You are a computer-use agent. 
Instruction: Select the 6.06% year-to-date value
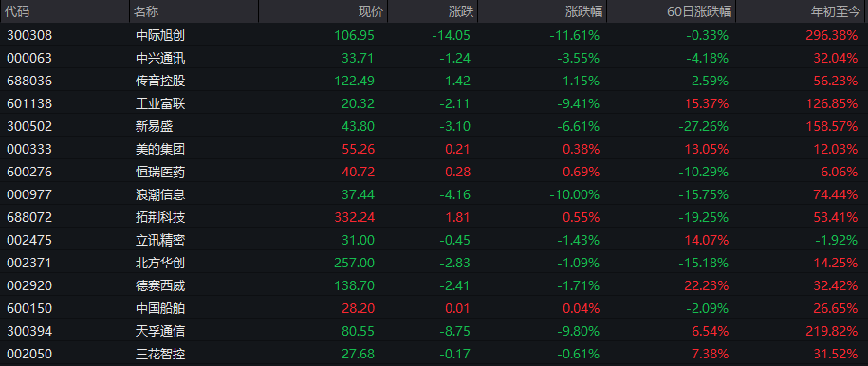coord(840,172)
